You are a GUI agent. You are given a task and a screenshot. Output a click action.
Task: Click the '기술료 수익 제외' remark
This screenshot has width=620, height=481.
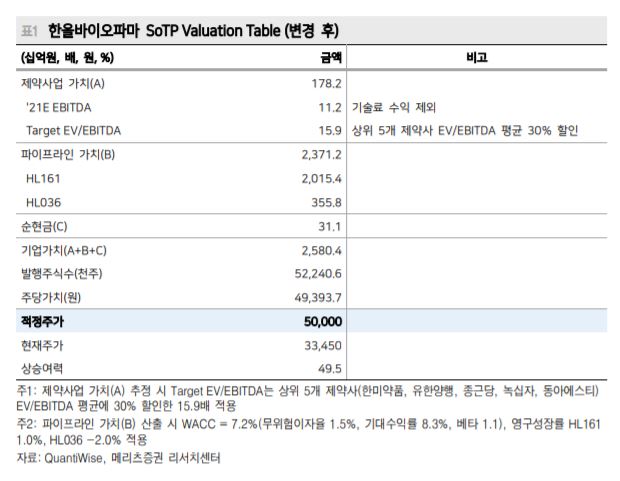394,107
